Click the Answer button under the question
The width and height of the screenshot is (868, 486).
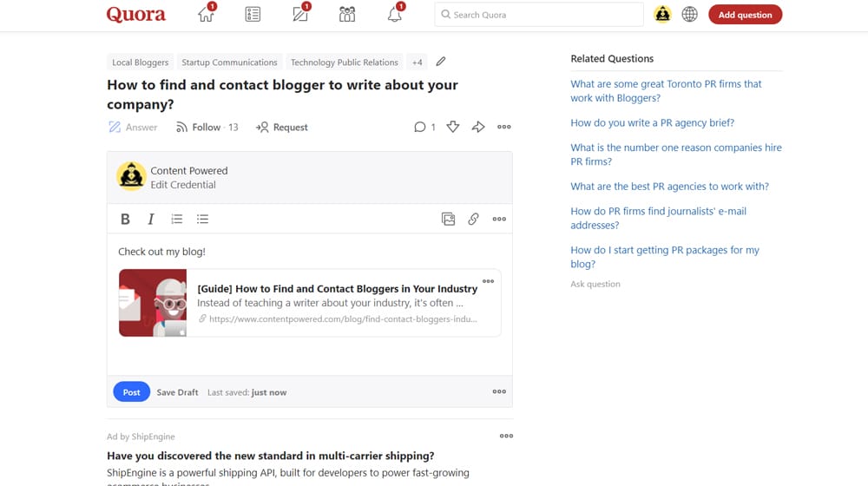tap(133, 128)
